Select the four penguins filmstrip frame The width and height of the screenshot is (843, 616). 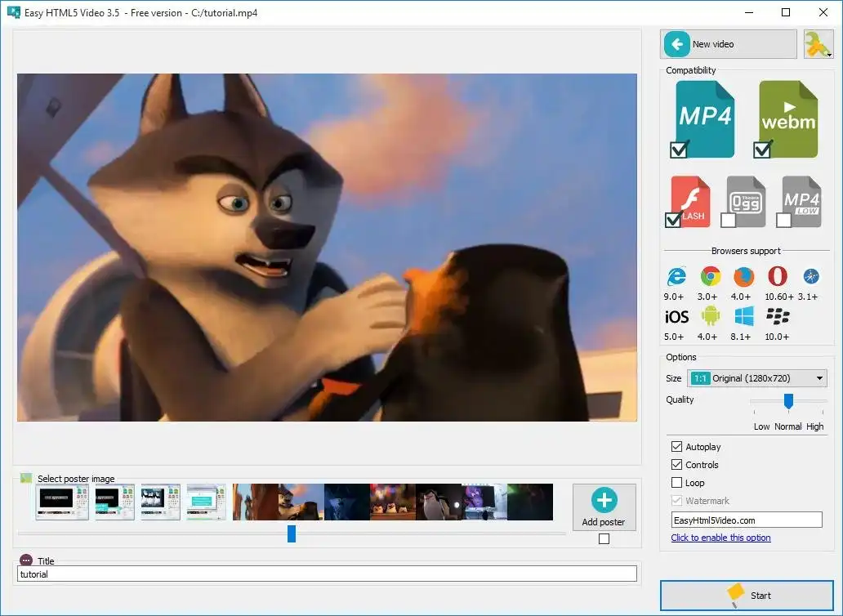(x=392, y=502)
